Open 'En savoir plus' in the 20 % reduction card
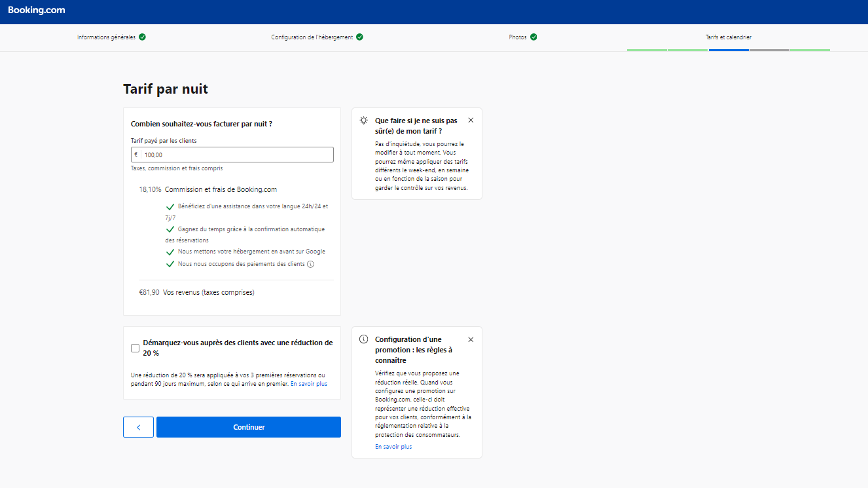This screenshot has width=868, height=488. tap(309, 384)
